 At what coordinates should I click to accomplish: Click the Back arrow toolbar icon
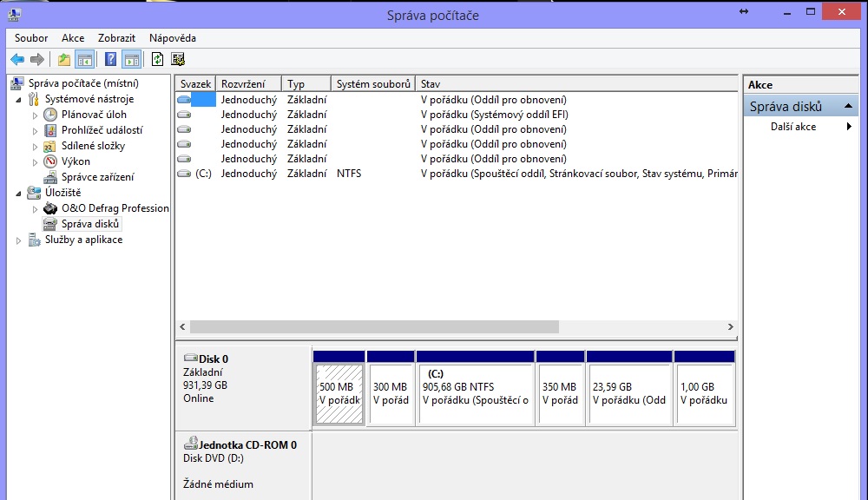pyautogui.click(x=17, y=59)
